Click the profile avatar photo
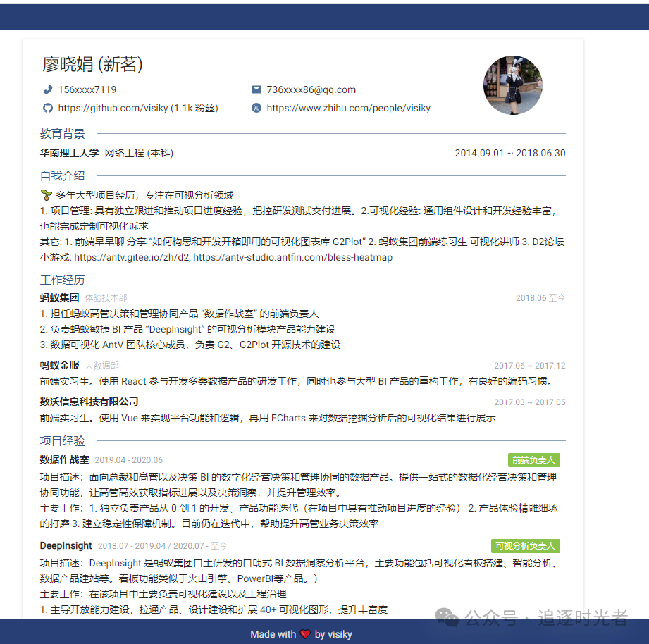 click(512, 85)
